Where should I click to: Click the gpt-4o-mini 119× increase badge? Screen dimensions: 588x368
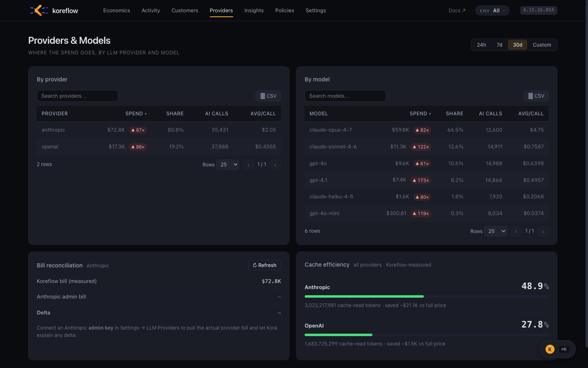click(x=421, y=213)
